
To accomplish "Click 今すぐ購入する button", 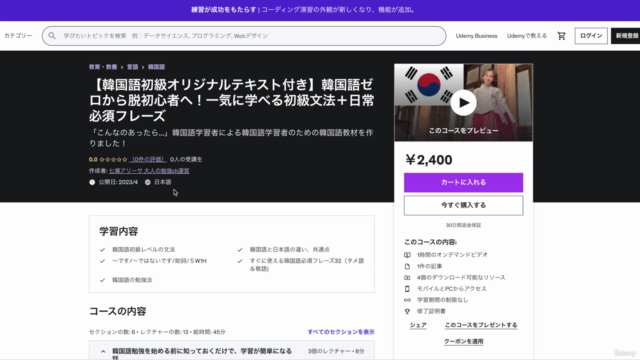I will pos(463,205).
